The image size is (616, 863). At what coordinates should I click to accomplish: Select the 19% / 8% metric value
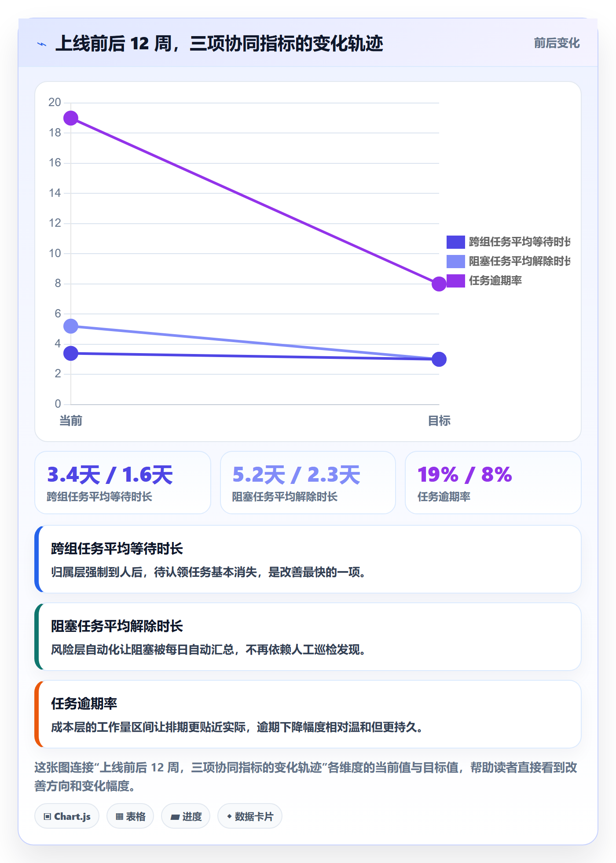pos(465,475)
